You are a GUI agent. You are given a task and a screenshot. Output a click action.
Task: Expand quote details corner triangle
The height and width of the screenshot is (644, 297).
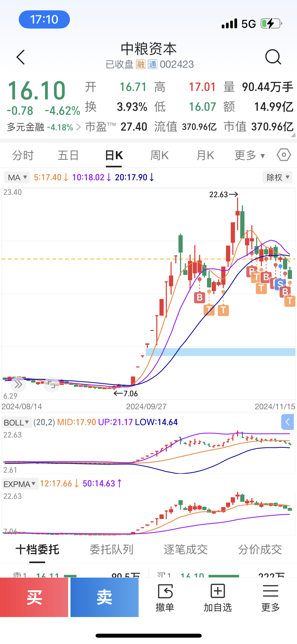293,135
